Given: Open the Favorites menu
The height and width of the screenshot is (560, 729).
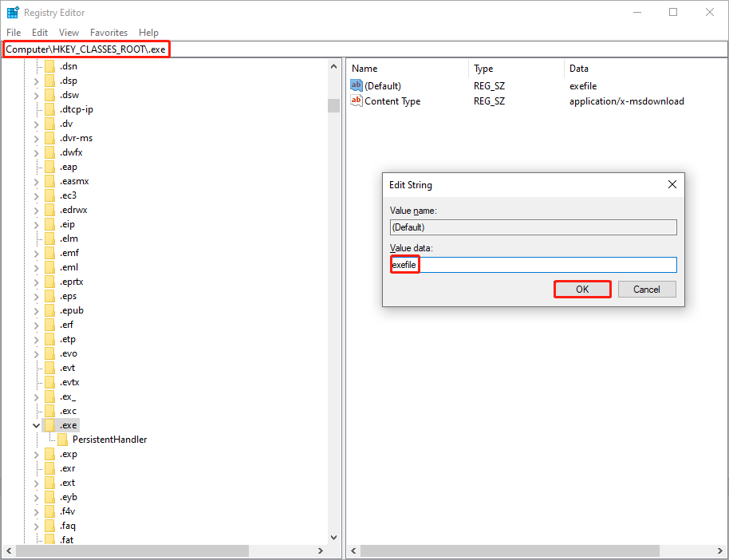Looking at the screenshot, I should click(x=108, y=33).
